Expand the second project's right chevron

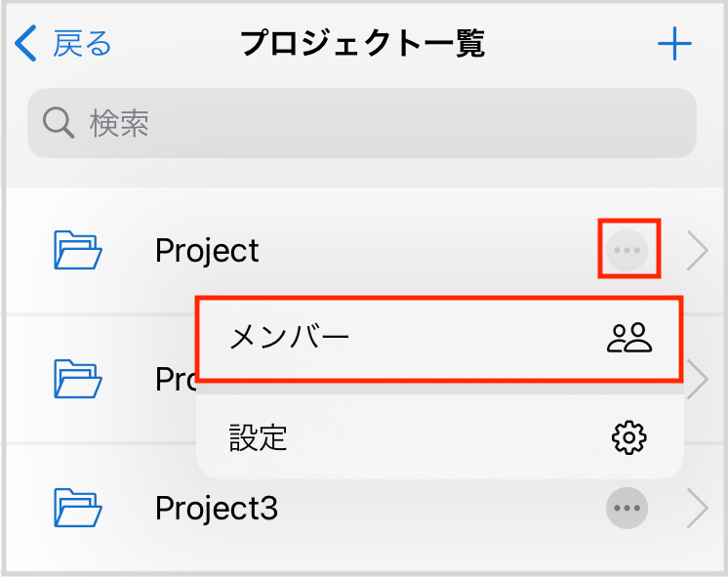(698, 381)
